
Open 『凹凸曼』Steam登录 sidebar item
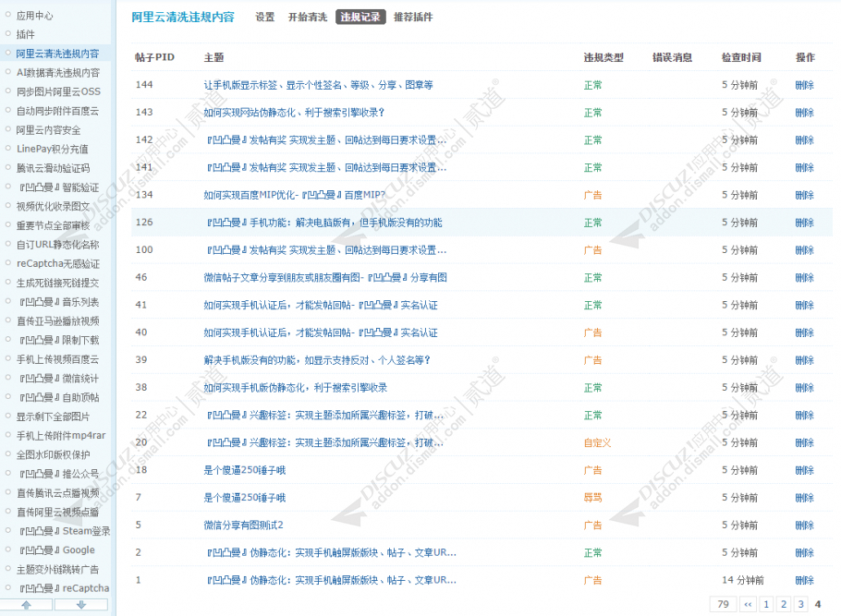point(64,531)
